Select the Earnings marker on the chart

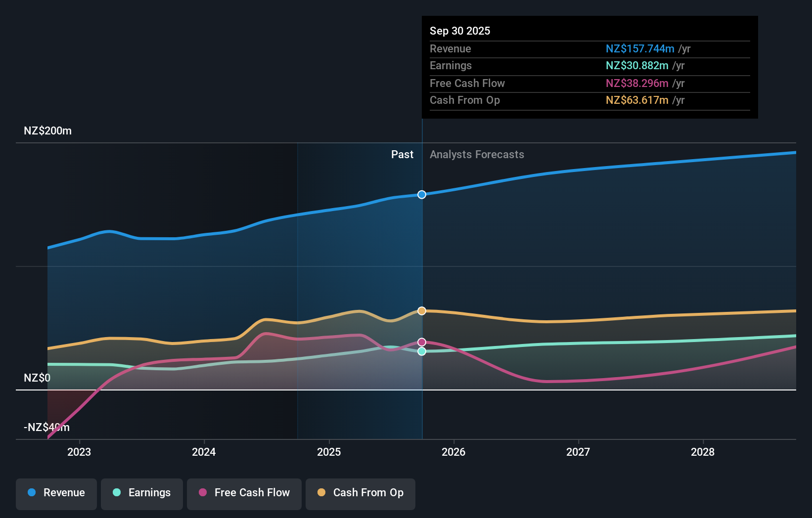point(422,351)
